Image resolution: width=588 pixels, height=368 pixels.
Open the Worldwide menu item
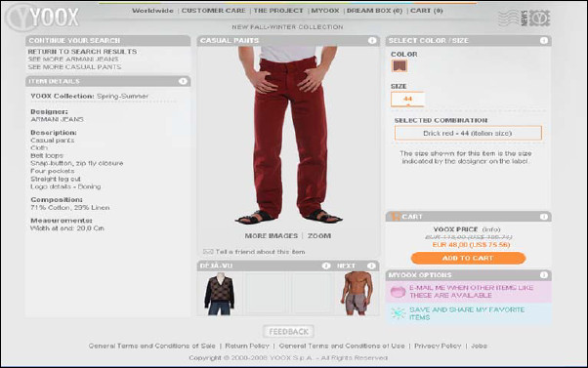(152, 11)
